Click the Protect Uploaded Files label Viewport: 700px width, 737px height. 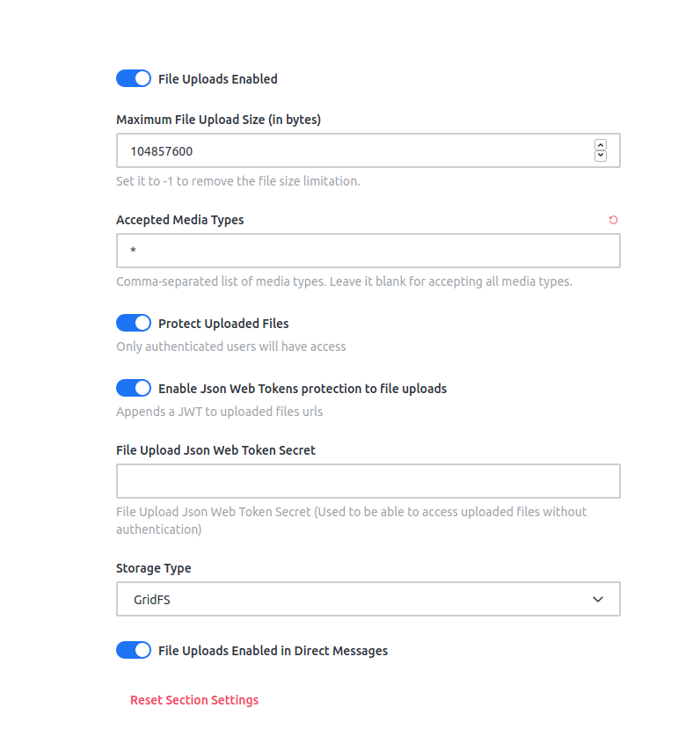[x=222, y=323]
